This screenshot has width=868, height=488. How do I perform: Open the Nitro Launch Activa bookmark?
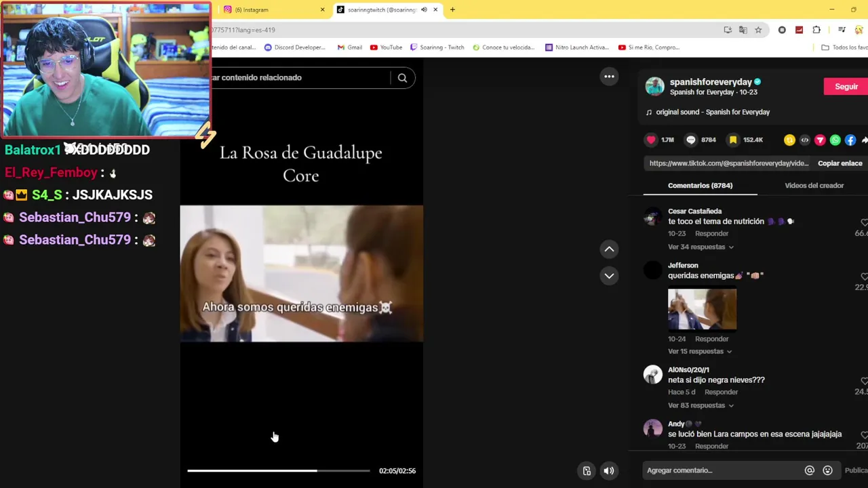coord(577,47)
